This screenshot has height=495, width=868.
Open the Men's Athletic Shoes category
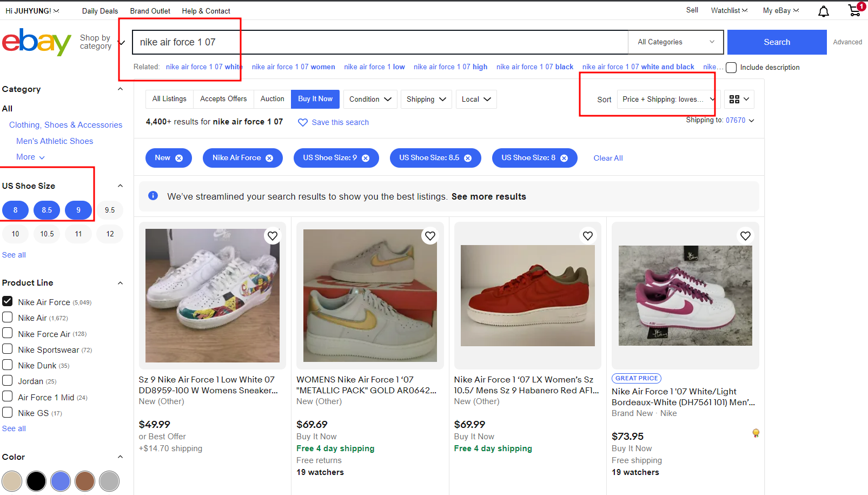click(x=55, y=141)
